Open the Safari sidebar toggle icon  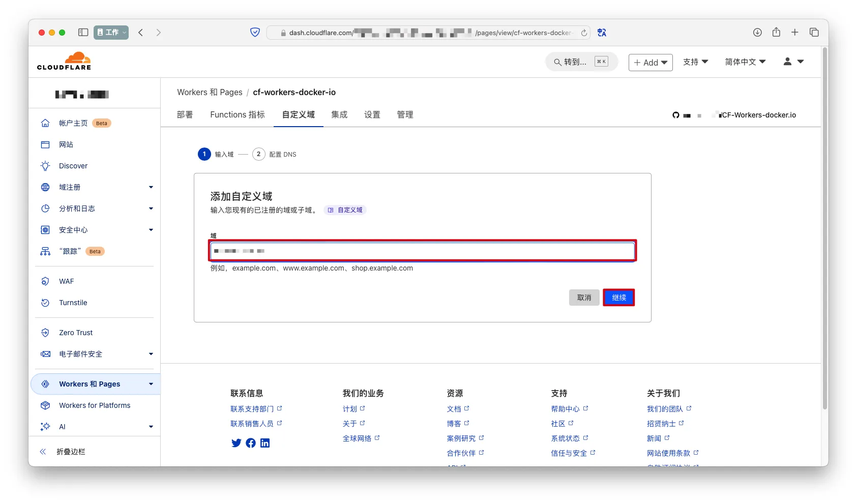click(x=83, y=33)
